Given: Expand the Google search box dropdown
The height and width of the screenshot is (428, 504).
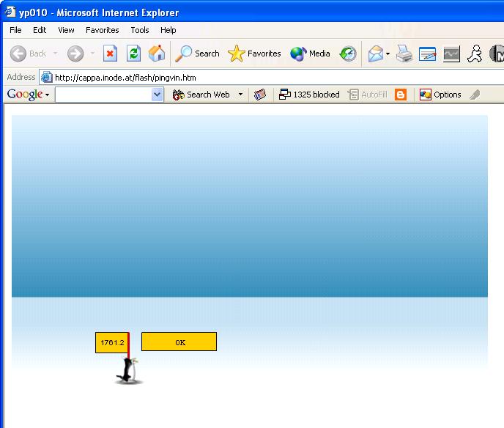Looking at the screenshot, I should (x=157, y=95).
